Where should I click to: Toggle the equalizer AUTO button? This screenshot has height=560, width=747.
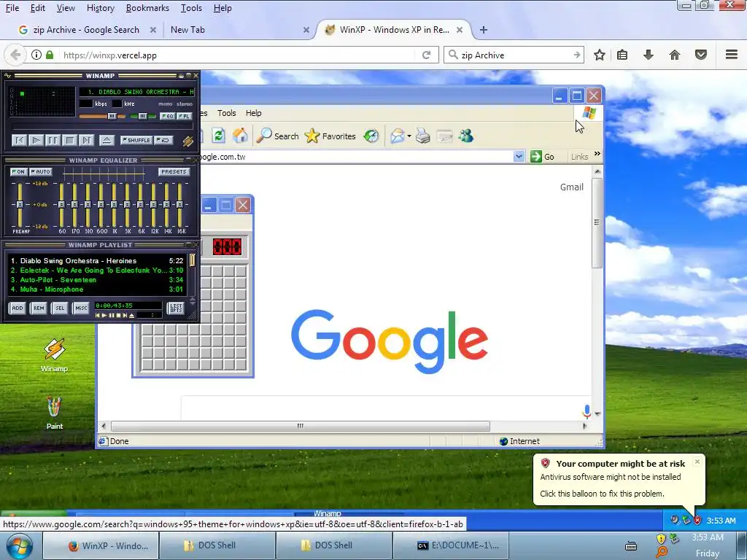(x=41, y=171)
